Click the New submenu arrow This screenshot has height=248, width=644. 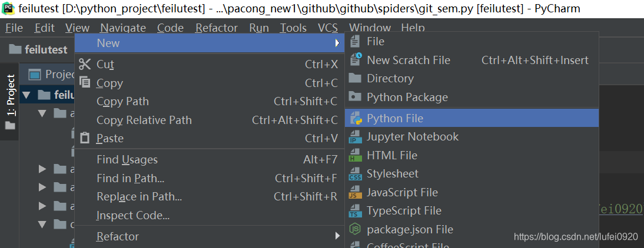(x=337, y=43)
